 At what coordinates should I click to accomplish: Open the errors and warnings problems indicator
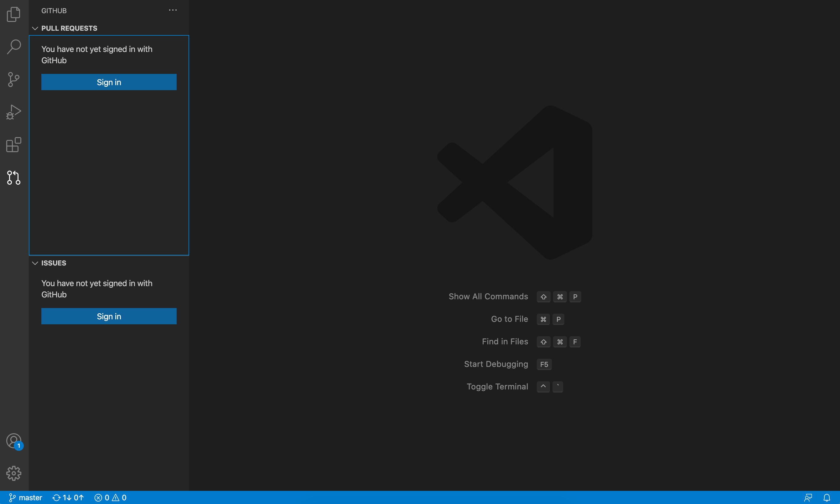coord(111,497)
